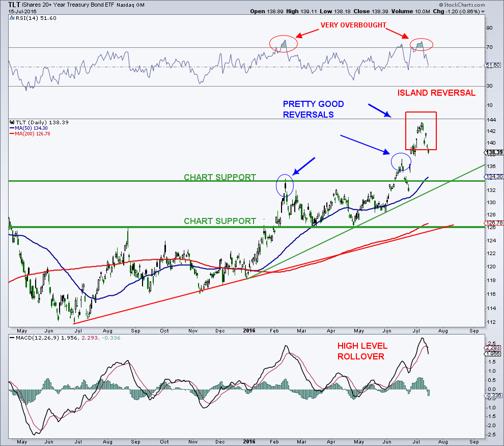The width and height of the screenshot is (504, 446).
Task: Click the 126.78 moving average tag on axis
Action: click(493, 222)
